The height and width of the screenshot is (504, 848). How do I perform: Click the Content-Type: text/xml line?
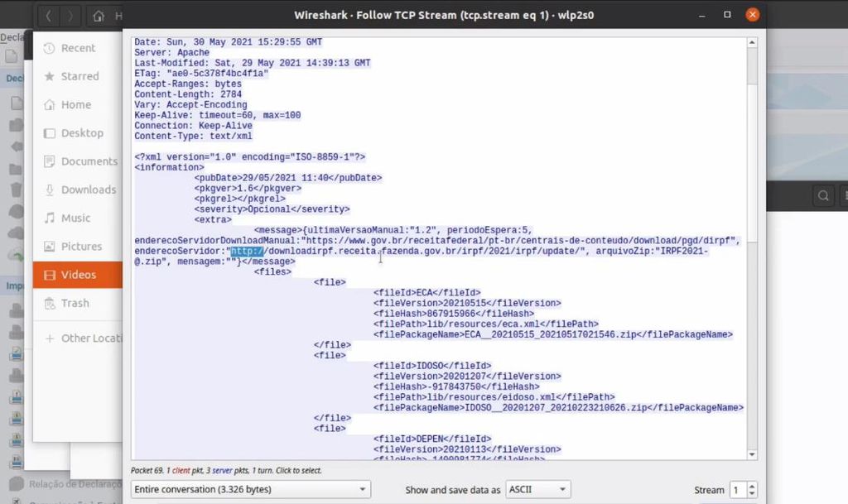click(193, 136)
